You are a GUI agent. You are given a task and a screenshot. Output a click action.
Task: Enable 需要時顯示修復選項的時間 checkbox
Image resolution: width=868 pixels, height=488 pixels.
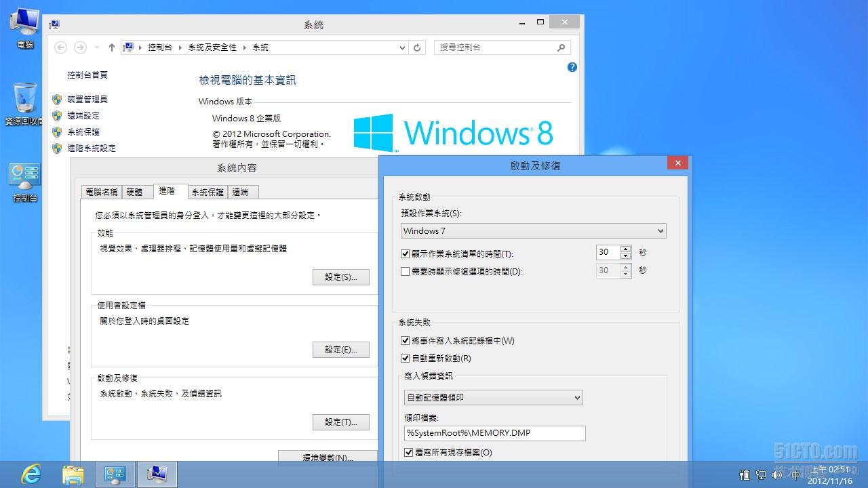pos(406,272)
